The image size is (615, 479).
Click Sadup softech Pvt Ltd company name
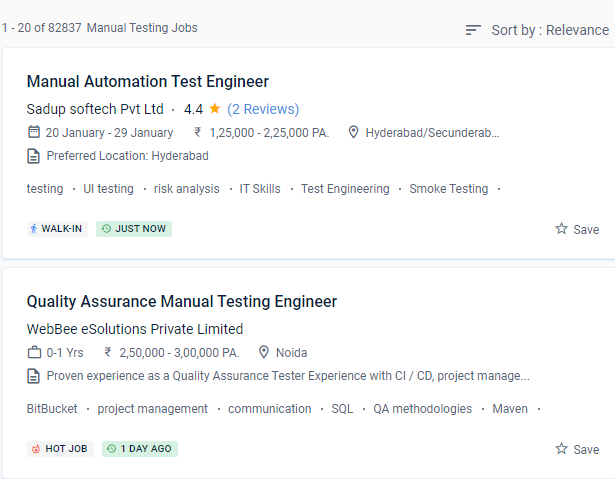(x=95, y=109)
